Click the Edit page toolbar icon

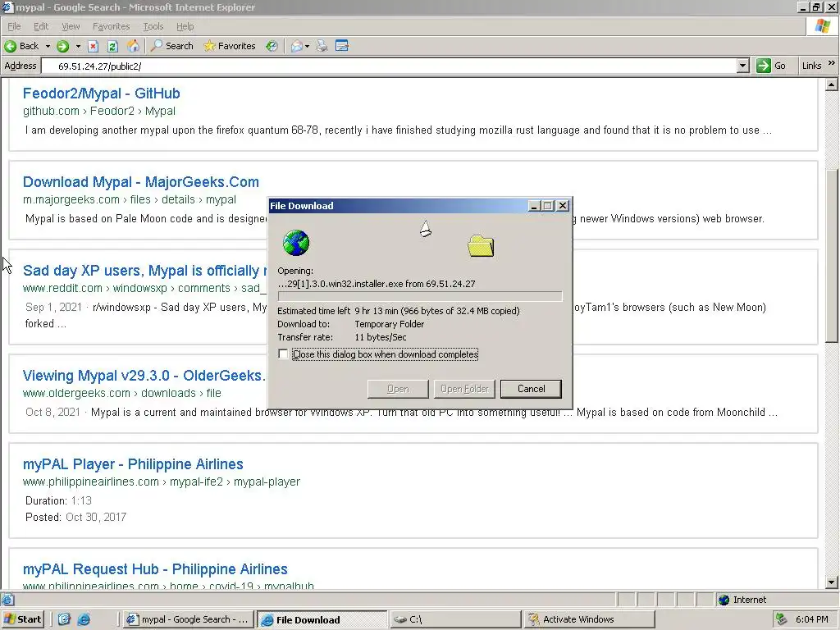coord(342,46)
